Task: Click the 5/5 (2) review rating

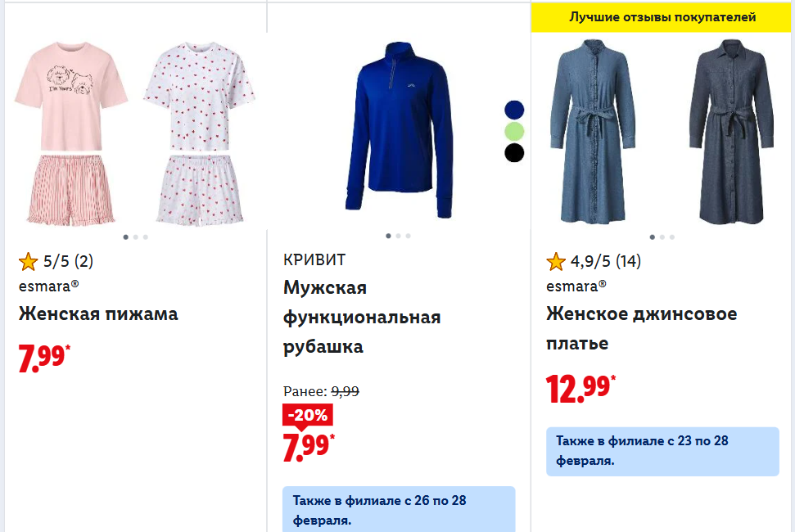Action: point(68,262)
